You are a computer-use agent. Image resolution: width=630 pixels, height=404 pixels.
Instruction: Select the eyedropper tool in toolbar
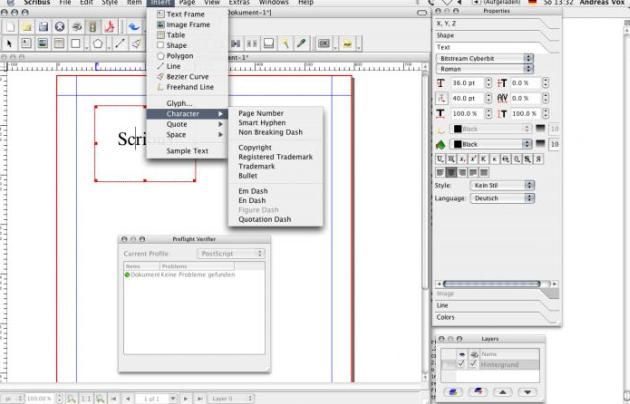coord(301,44)
